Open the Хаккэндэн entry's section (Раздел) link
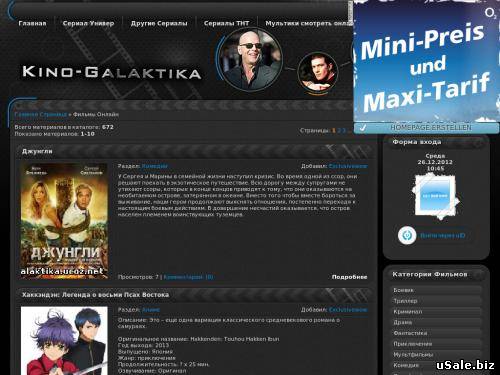500x375 pixels. (x=151, y=310)
